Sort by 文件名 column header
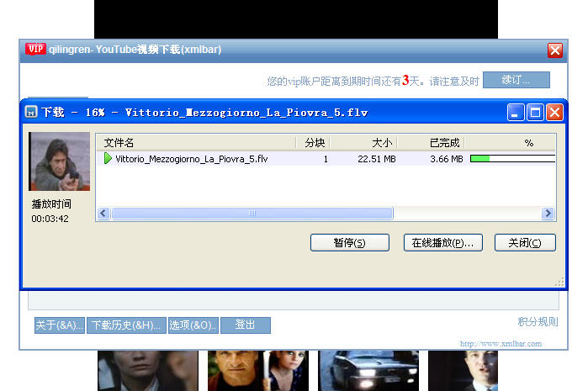This screenshot has width=588, height=391. tap(196, 142)
